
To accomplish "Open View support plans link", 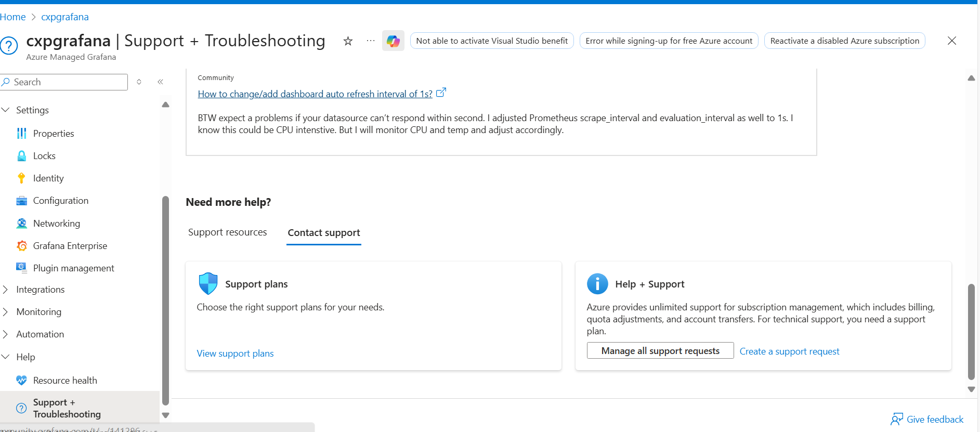I will pos(235,354).
